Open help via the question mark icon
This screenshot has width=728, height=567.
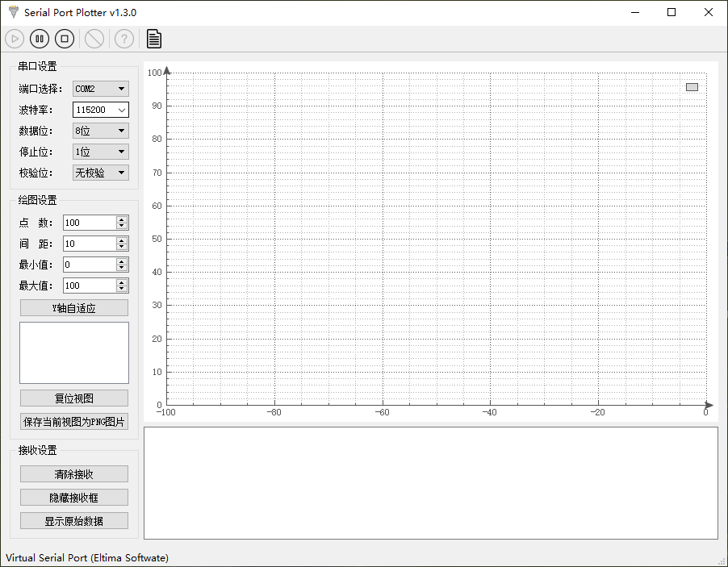pos(123,38)
